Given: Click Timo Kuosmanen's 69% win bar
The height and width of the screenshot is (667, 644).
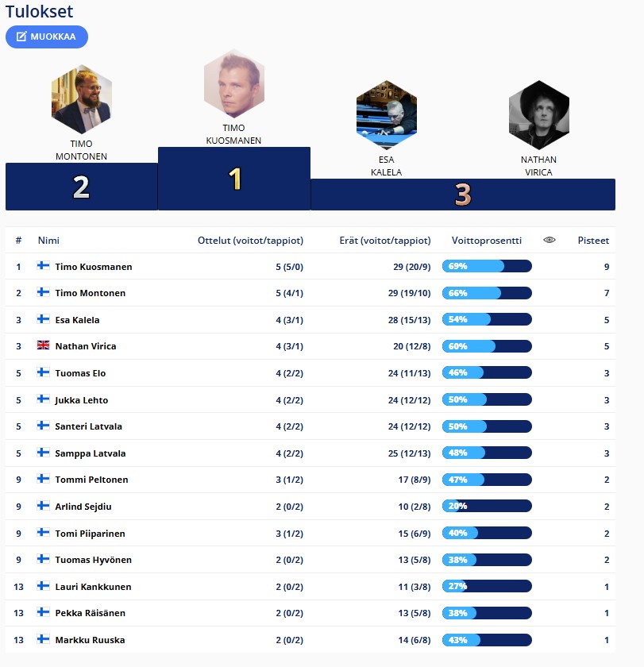Looking at the screenshot, I should pyautogui.click(x=487, y=267).
